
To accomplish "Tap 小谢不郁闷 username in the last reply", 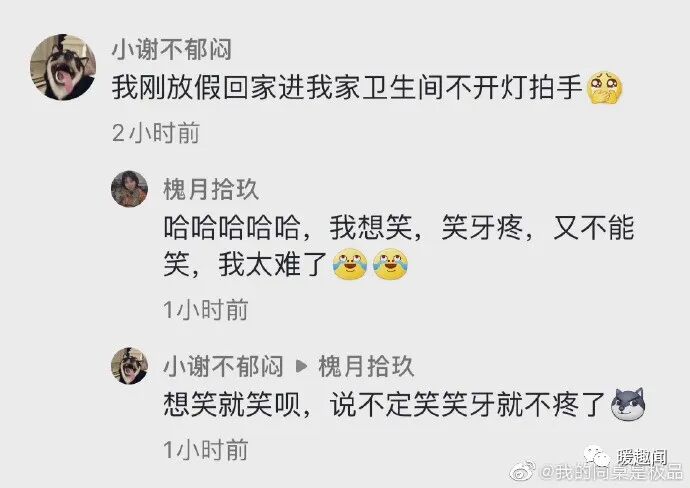I will pos(223,366).
